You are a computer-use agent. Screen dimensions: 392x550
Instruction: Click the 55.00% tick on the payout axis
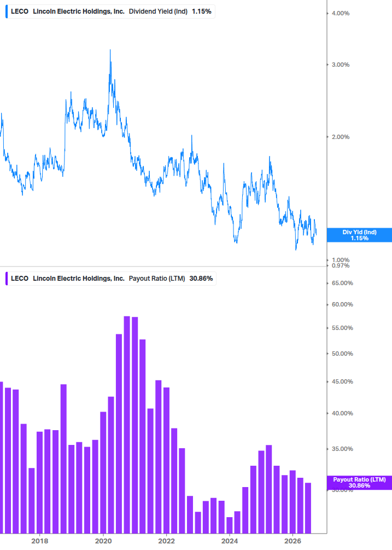pos(342,328)
